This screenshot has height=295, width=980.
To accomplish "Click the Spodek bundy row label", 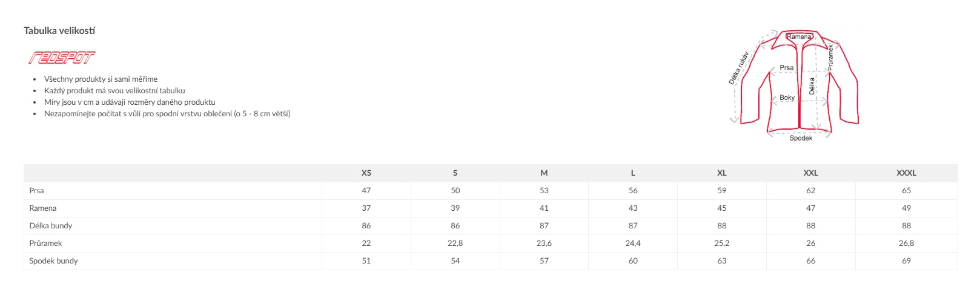I will pos(53,260).
